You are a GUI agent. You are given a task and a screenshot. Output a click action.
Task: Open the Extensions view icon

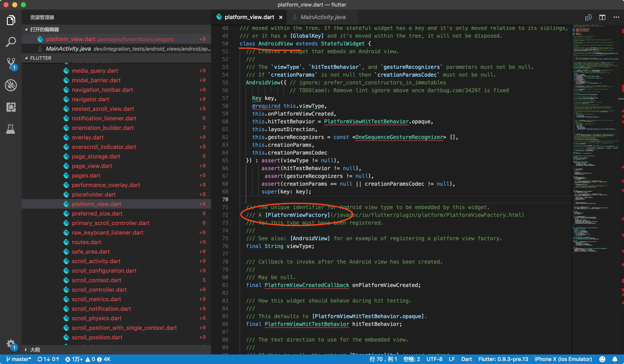(11, 107)
